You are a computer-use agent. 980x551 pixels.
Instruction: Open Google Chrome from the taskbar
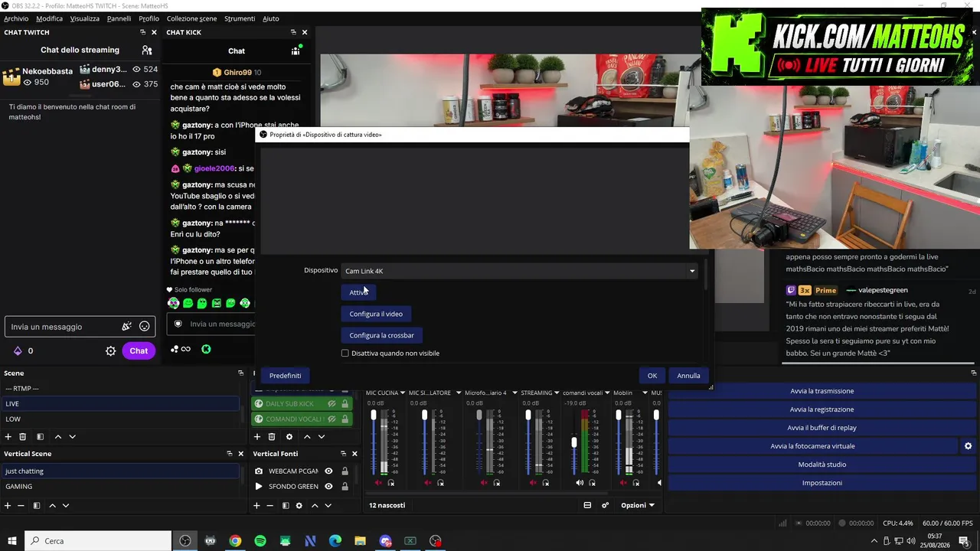click(235, 541)
